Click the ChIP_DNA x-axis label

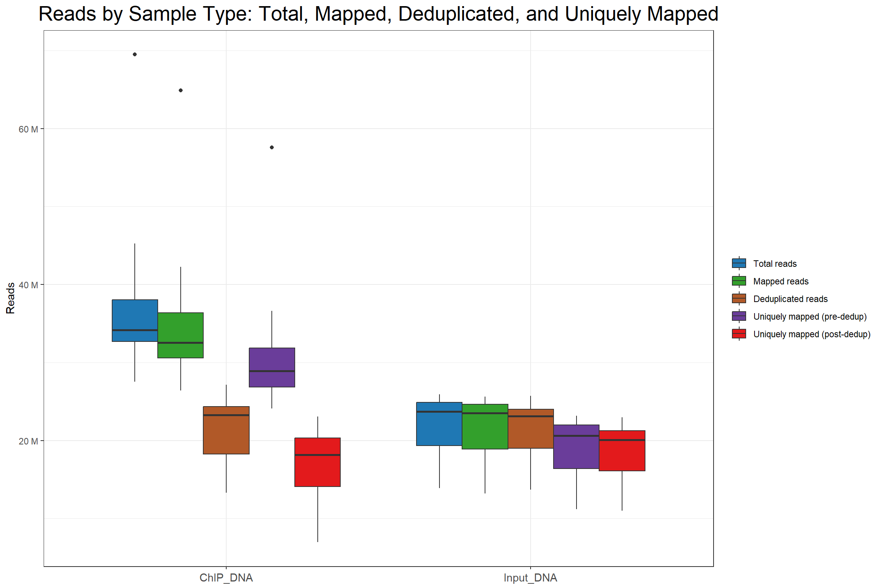point(226,578)
